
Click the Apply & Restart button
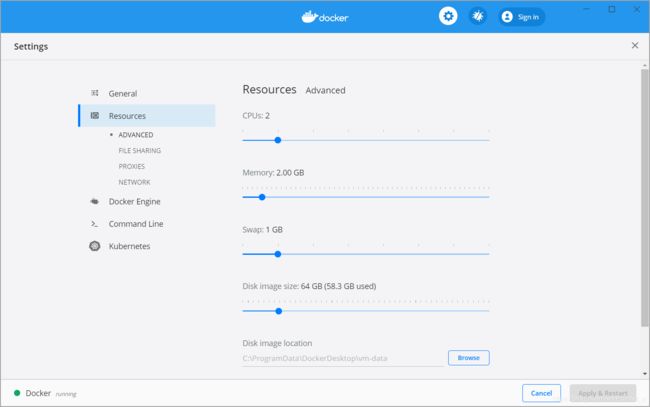tap(602, 393)
